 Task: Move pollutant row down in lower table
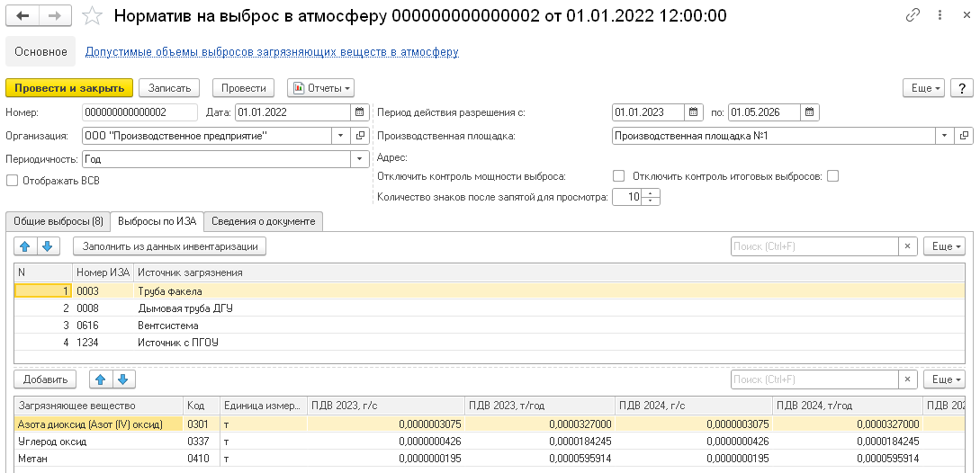(x=123, y=379)
